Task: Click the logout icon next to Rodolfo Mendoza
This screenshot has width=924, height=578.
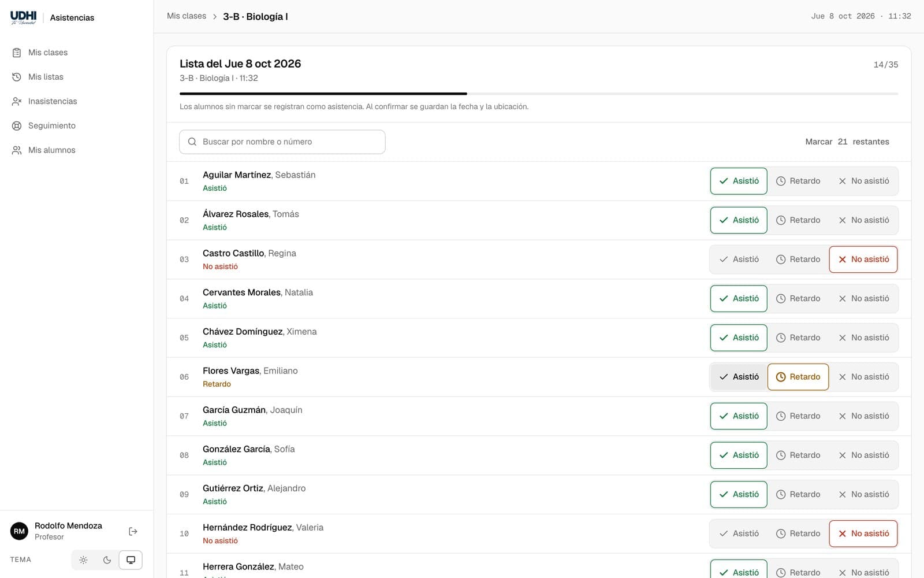Action: pyautogui.click(x=133, y=531)
